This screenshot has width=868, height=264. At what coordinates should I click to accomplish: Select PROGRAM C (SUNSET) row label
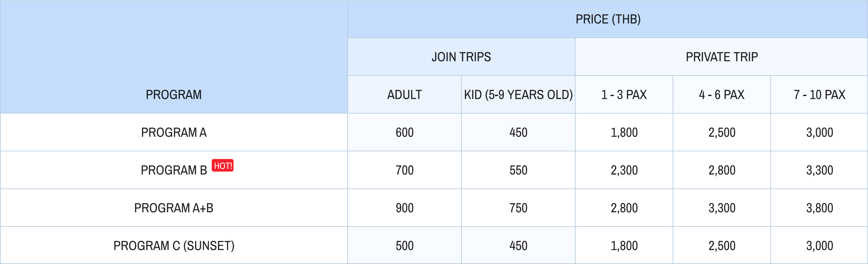[174, 246]
